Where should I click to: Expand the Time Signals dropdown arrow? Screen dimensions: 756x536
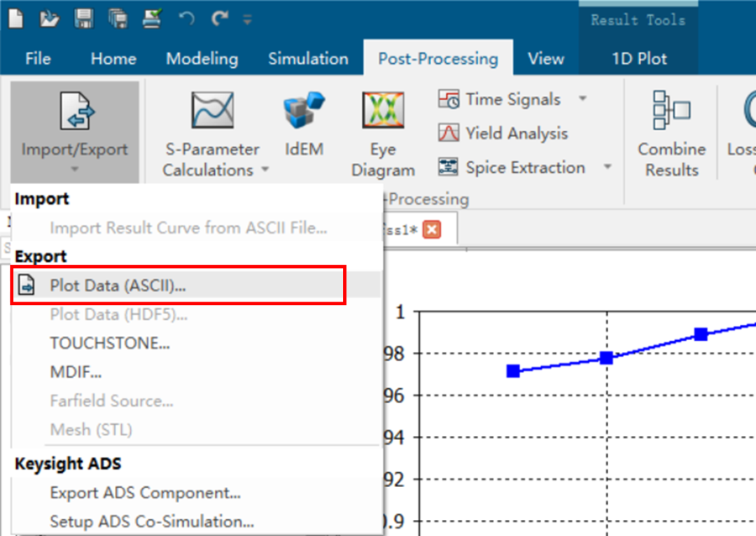pyautogui.click(x=583, y=99)
